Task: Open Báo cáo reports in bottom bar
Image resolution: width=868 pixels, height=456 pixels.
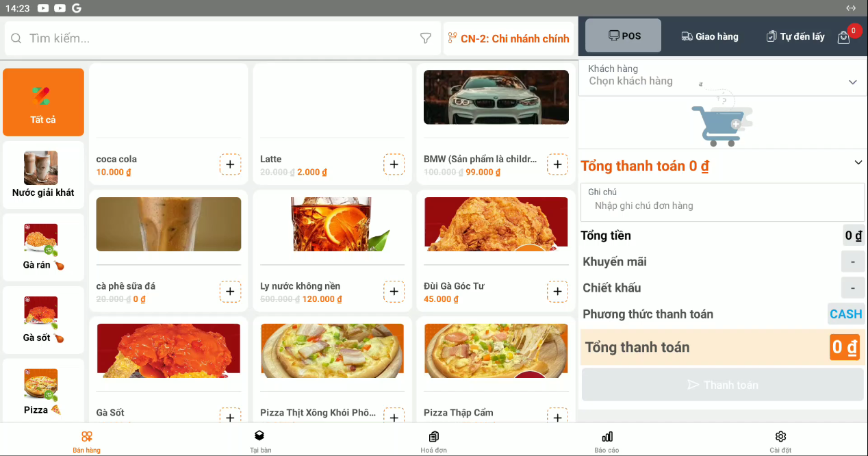Action: (607, 441)
